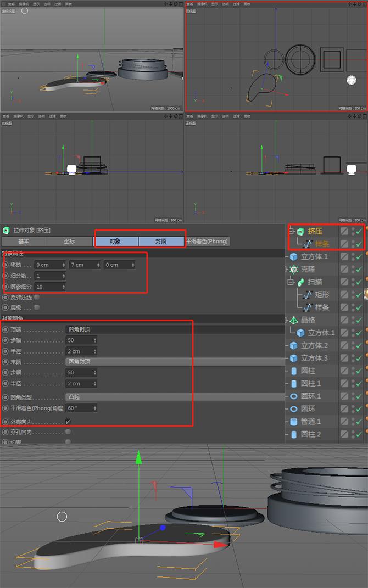Open the 坐标 tab
The height and width of the screenshot is (588, 368).
pyautogui.click(x=69, y=241)
